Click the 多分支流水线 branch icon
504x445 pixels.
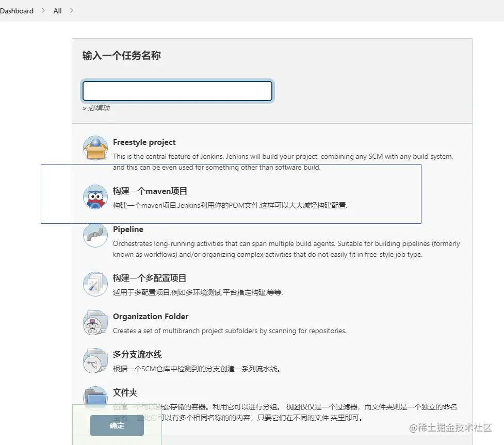point(95,360)
